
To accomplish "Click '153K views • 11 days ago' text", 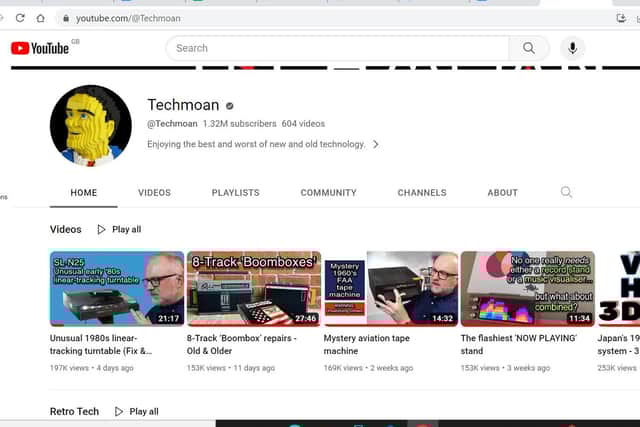I will click(231, 368).
